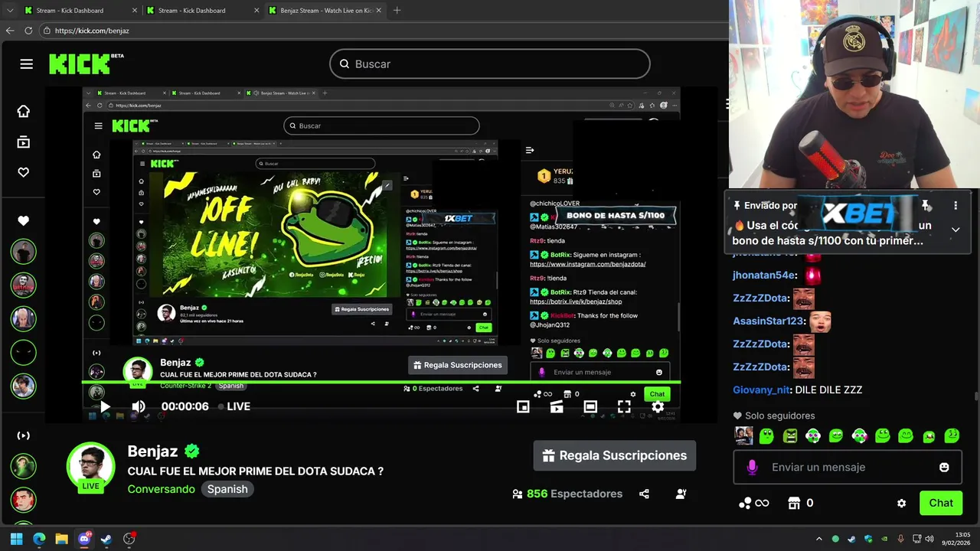Open the hamburger menu beside Kick logo
The image size is (980, 551).
(27, 64)
